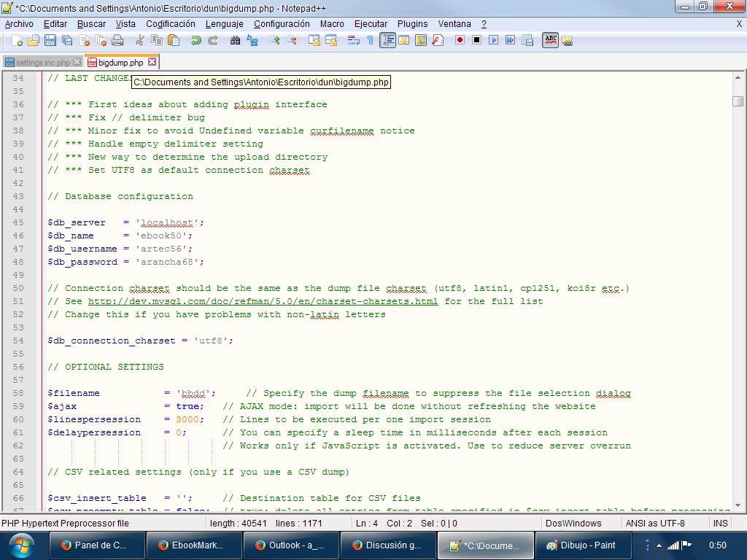Show hidden system tray icons arrow
The width and height of the screenshot is (747, 560).
659,545
